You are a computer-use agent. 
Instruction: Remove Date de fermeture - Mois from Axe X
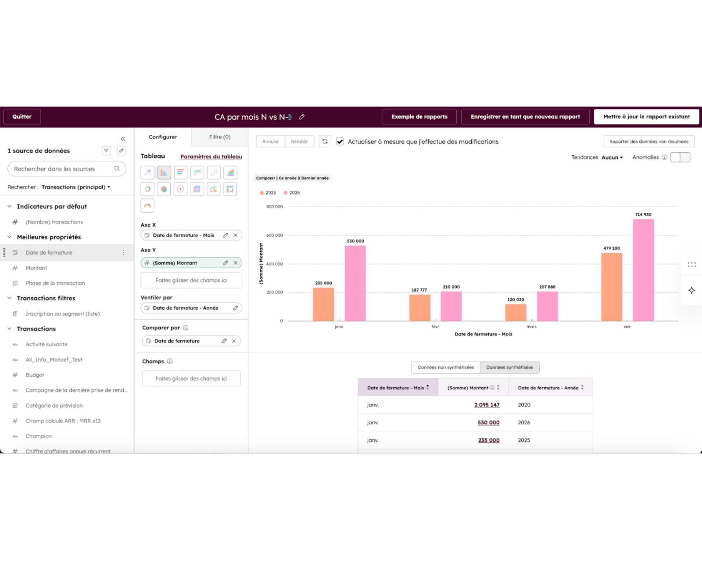[x=236, y=235]
